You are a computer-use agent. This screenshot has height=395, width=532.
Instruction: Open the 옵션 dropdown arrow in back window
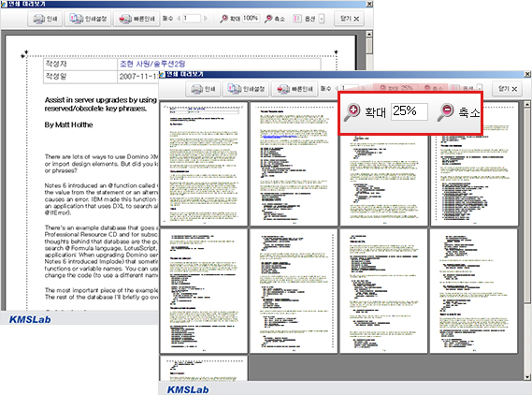(x=322, y=19)
